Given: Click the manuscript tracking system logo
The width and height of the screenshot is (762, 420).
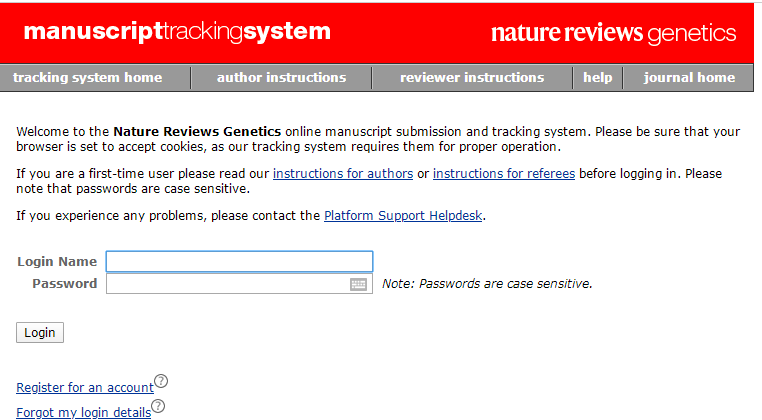Looking at the screenshot, I should tap(177, 32).
